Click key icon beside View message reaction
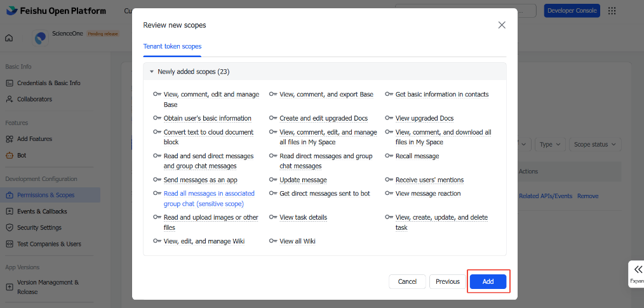The width and height of the screenshot is (644, 308). (x=389, y=193)
